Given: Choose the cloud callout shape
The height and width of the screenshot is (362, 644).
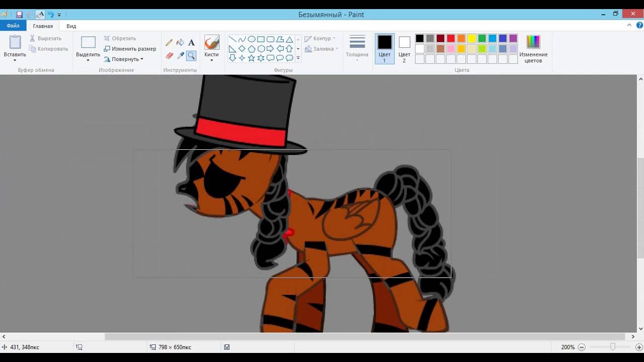Looking at the screenshot, I should [x=289, y=58].
